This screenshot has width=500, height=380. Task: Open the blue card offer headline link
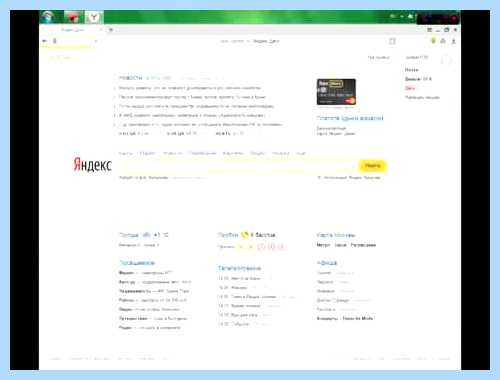pos(350,118)
